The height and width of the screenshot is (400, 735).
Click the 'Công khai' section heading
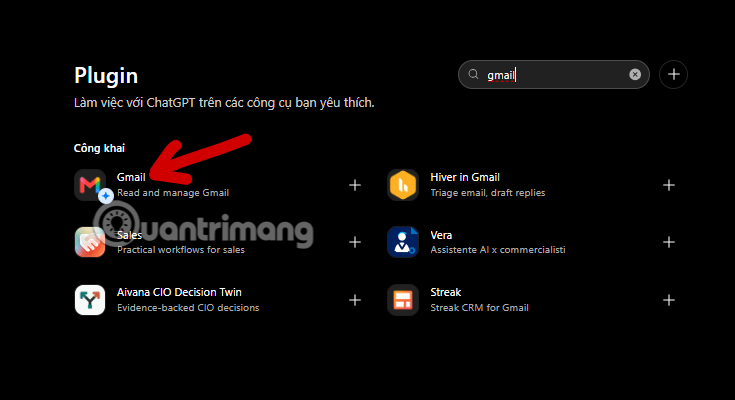pos(99,148)
